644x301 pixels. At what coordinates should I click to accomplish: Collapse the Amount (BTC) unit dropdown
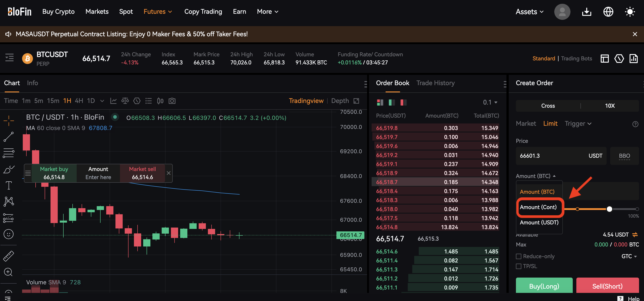click(x=536, y=176)
